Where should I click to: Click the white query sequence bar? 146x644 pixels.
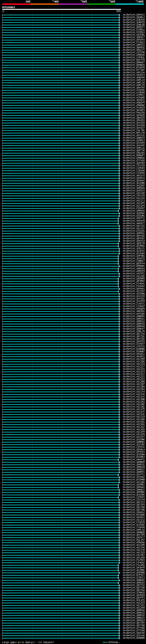point(61,10)
